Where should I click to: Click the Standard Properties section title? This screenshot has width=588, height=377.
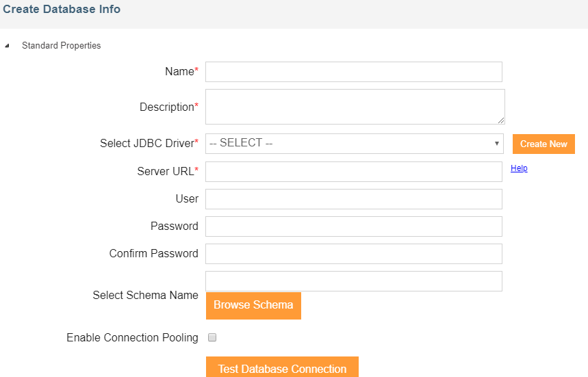pos(61,46)
